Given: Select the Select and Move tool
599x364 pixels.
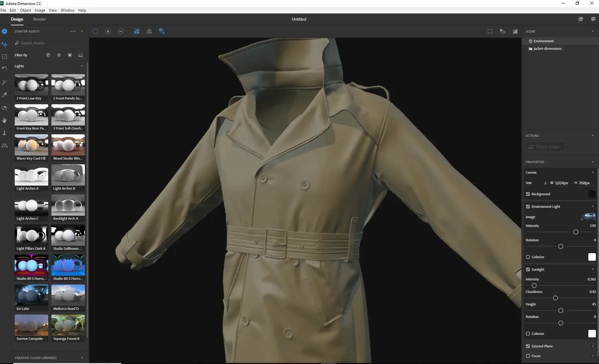Looking at the screenshot, I should [x=4, y=44].
